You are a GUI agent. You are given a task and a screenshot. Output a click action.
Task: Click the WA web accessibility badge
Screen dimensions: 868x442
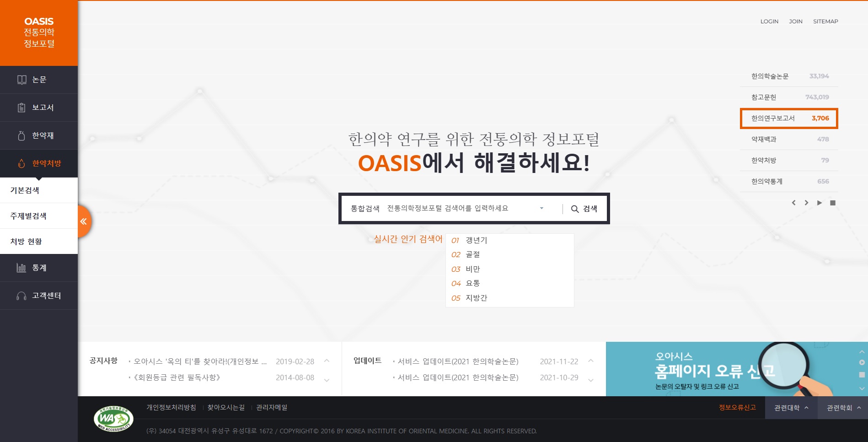[113, 419]
